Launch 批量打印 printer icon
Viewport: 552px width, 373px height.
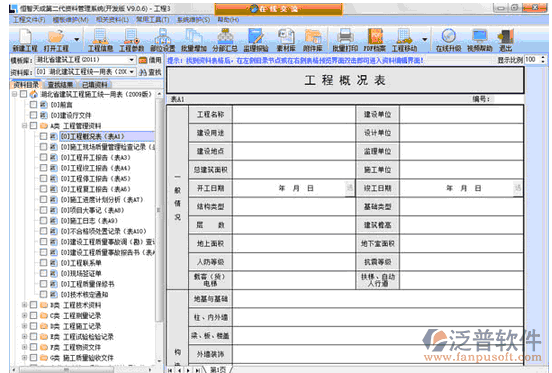pos(345,40)
